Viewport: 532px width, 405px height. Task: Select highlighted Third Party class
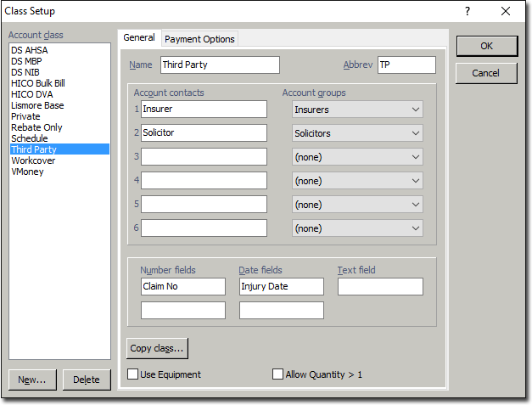click(59, 149)
